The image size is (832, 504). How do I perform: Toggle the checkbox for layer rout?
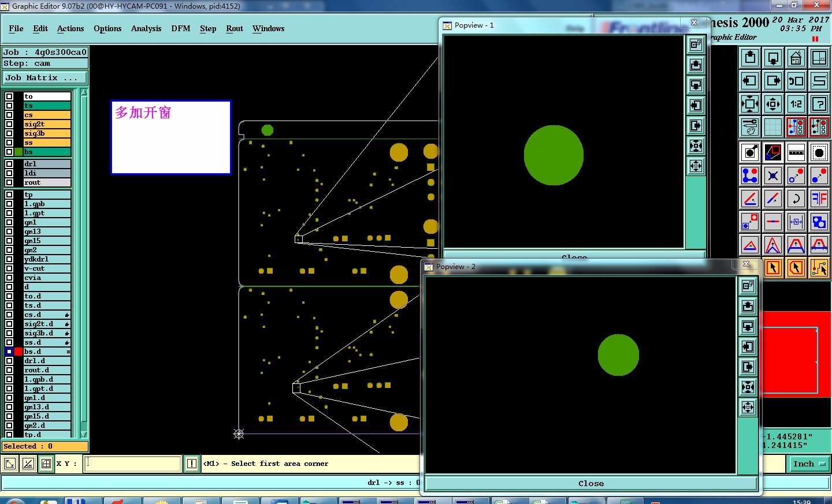tap(9, 182)
